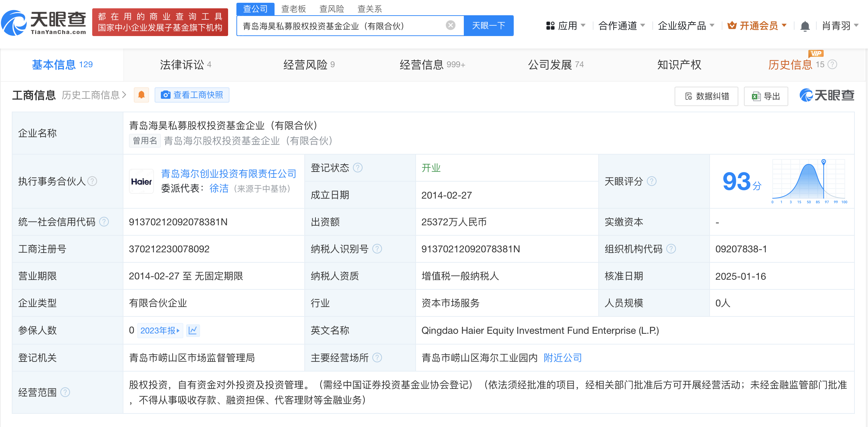The width and height of the screenshot is (868, 427).
Task: Click help icon beside 天眼评分
Action: click(x=652, y=181)
